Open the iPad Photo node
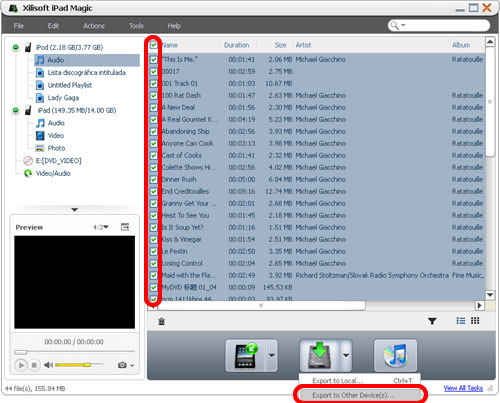500x403 pixels. coord(51,148)
